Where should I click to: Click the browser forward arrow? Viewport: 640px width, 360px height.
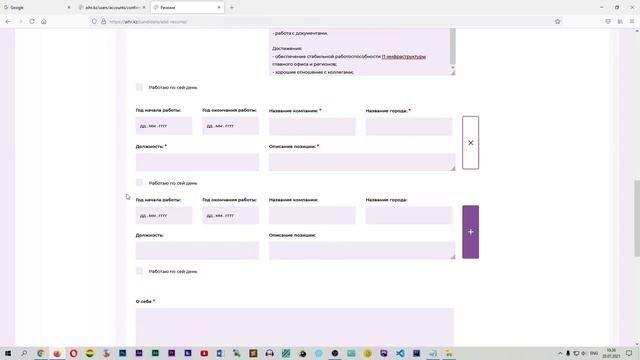(x=20, y=21)
